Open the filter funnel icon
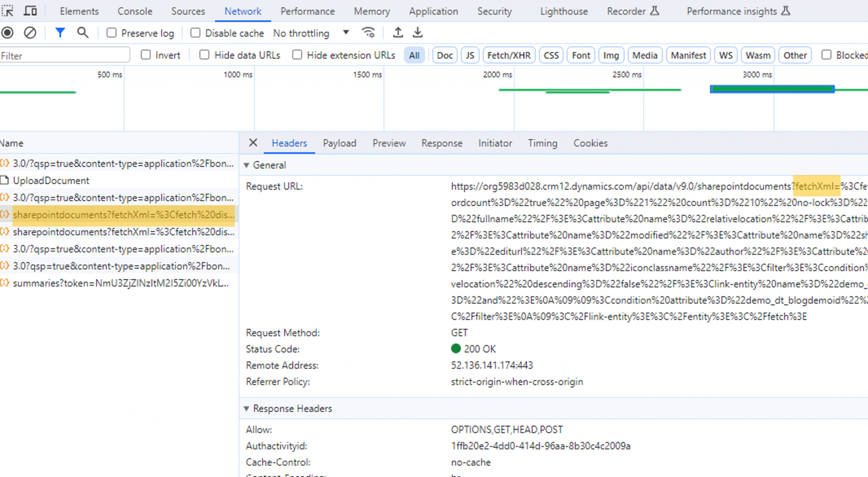 [x=60, y=33]
